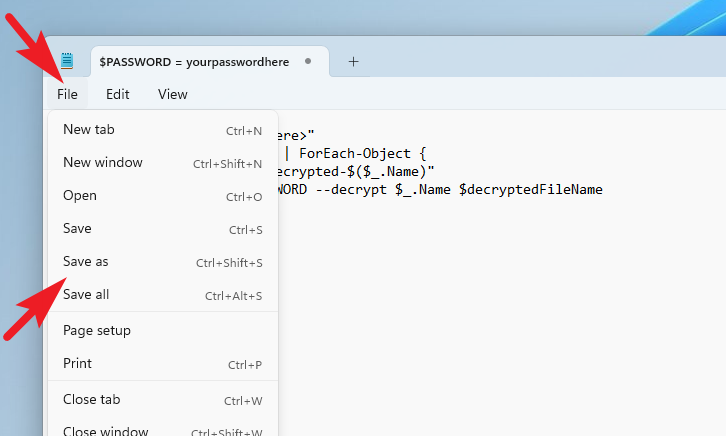The image size is (726, 436).
Task: Select Print in the File menu
Action: coord(163,364)
